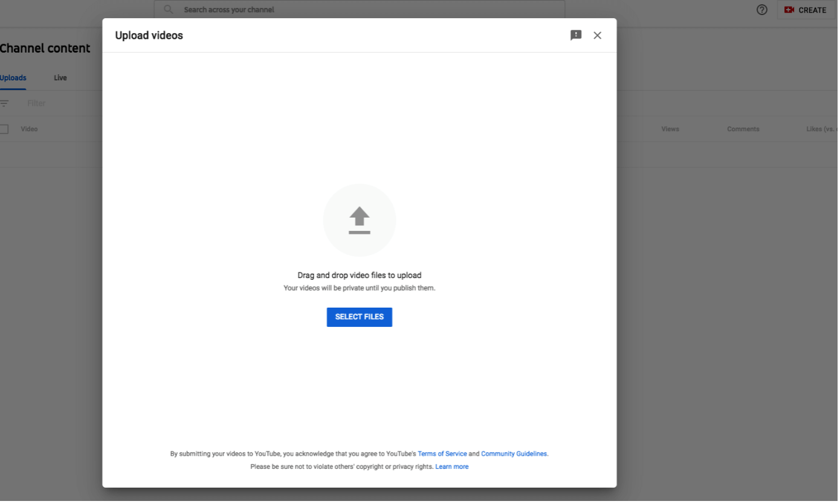
Task: Open the Community Guidelines link
Action: [514, 454]
